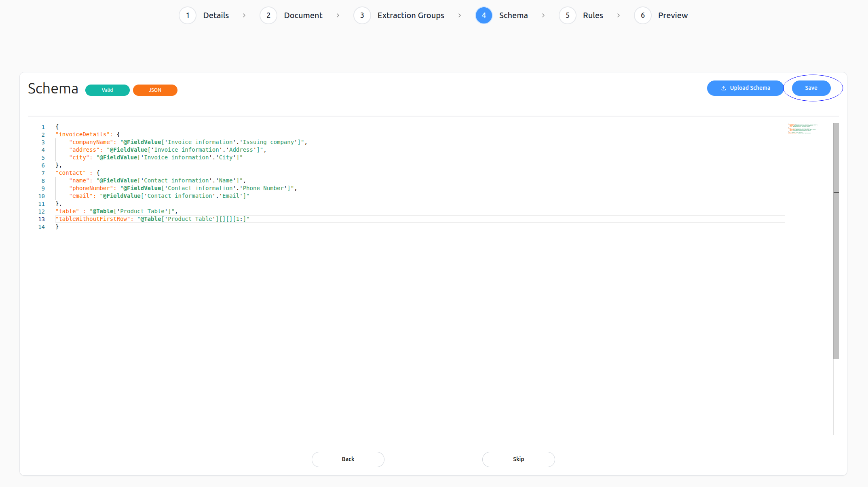Open the Rules step label
The height and width of the screenshot is (487, 868).
click(593, 15)
